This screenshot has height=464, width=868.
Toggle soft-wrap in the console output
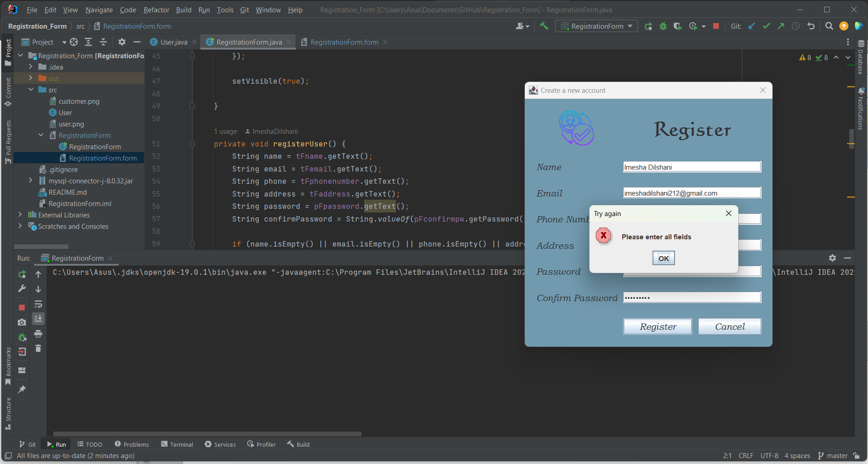[x=38, y=304]
